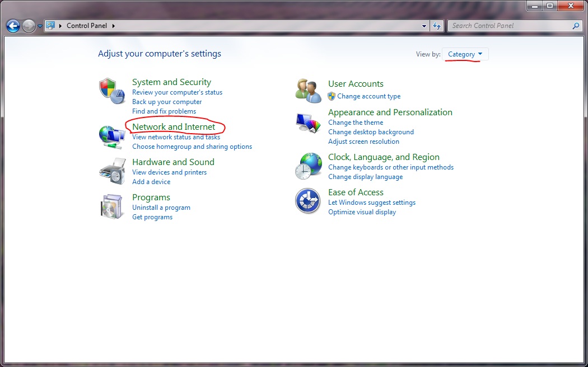This screenshot has width=588, height=367.
Task: Click Get programs
Action: [152, 217]
